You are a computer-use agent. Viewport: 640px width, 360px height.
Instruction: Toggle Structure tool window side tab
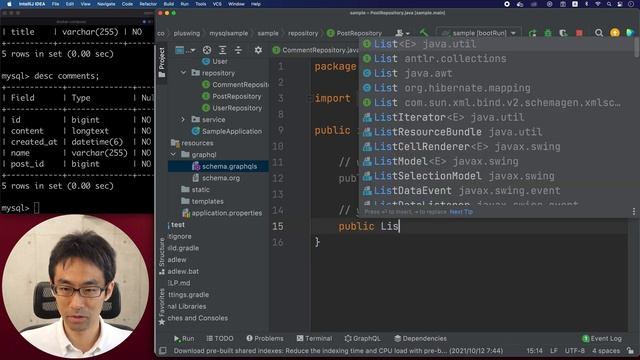(x=162, y=256)
